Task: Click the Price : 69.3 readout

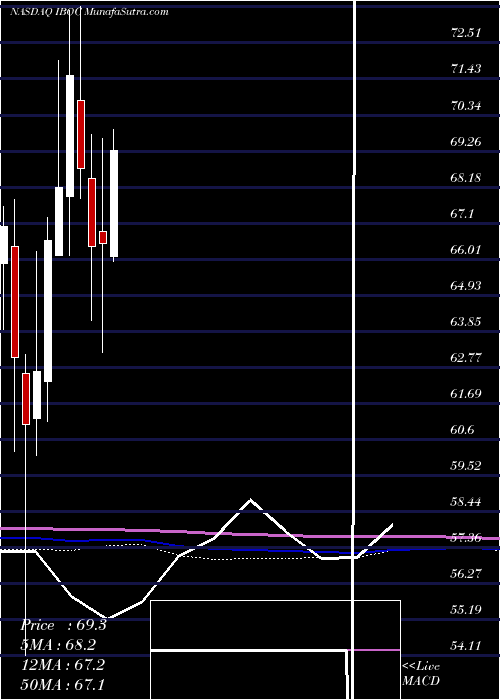Action: (x=63, y=625)
